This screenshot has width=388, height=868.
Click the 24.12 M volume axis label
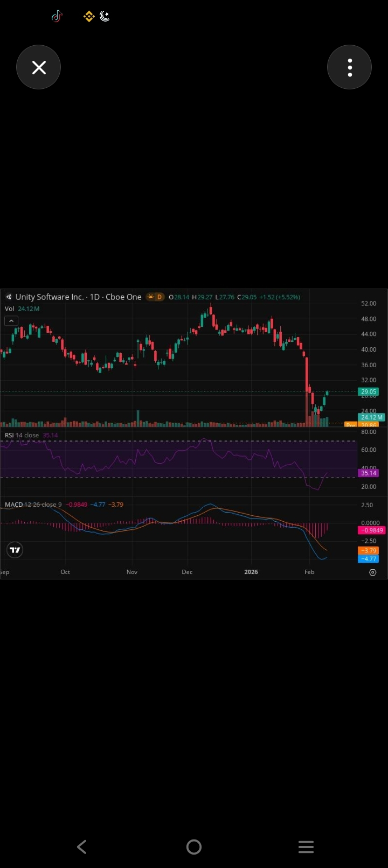pyautogui.click(x=372, y=417)
